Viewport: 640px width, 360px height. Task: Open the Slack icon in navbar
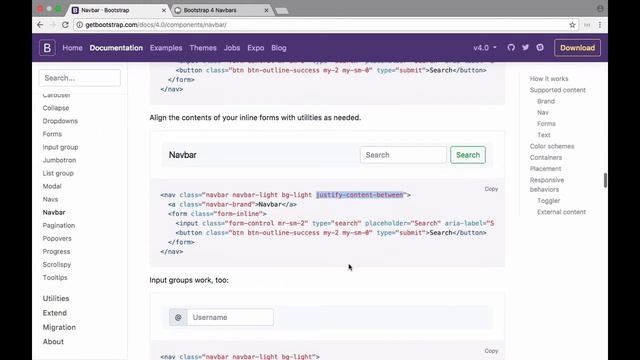click(x=540, y=47)
